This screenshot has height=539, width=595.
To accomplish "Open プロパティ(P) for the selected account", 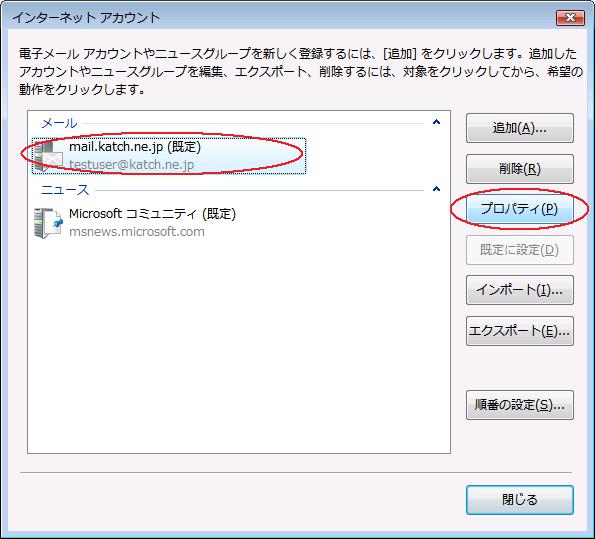I will (x=519, y=209).
